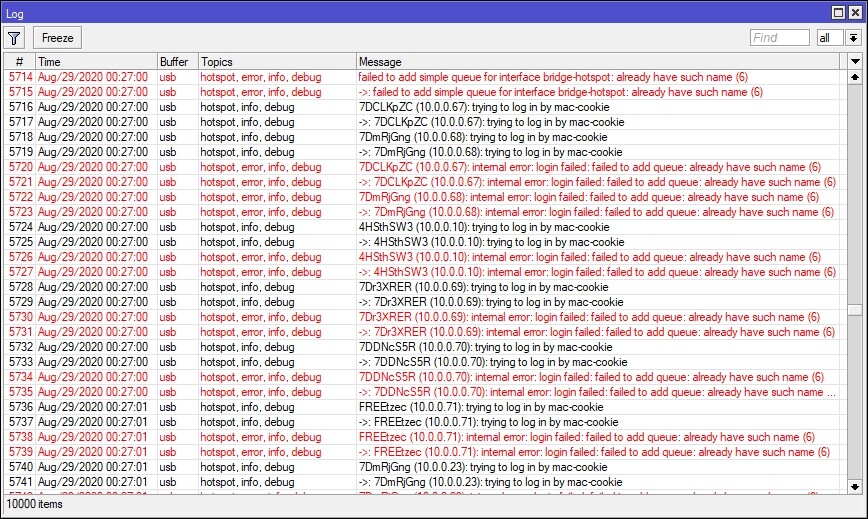The width and height of the screenshot is (868, 519).
Task: Click the 7Dr3XRER (10.0.0.69) message in row 5728
Action: pyautogui.click(x=483, y=287)
